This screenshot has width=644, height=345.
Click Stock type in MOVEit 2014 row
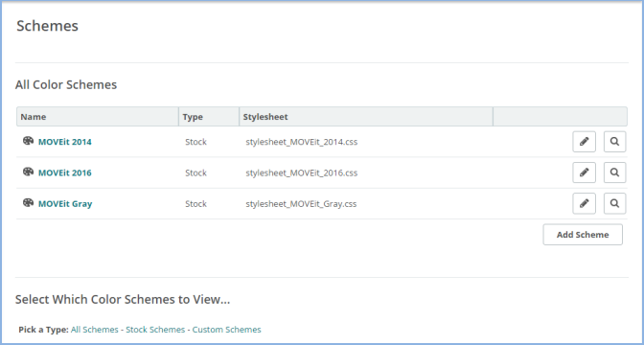point(195,142)
